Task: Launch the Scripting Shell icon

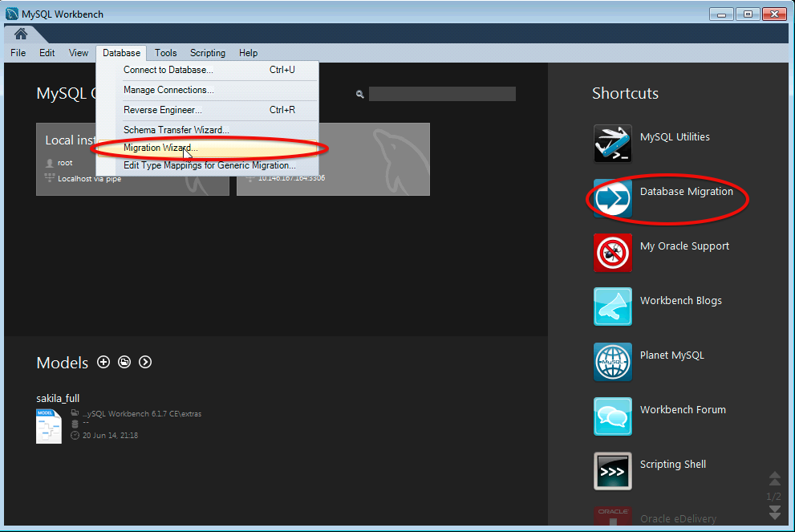Action: pyautogui.click(x=613, y=471)
